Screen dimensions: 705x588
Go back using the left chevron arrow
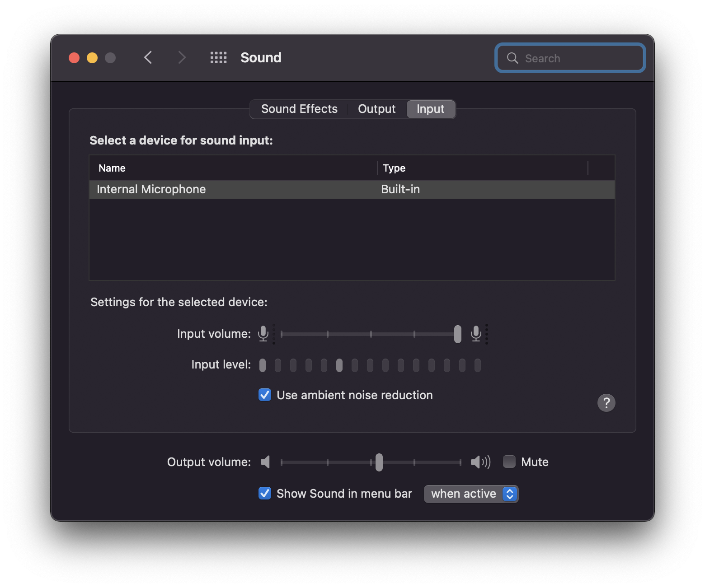pos(148,58)
